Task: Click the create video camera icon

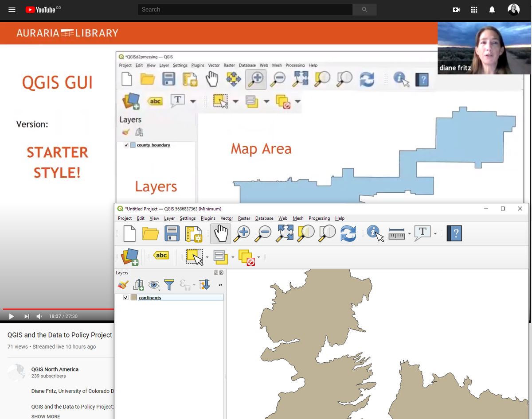Action: click(456, 10)
